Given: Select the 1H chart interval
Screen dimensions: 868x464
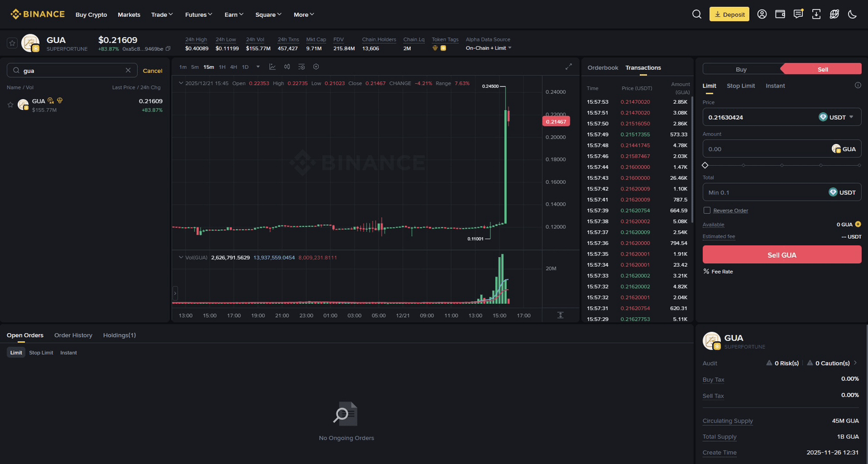Looking at the screenshot, I should point(222,67).
